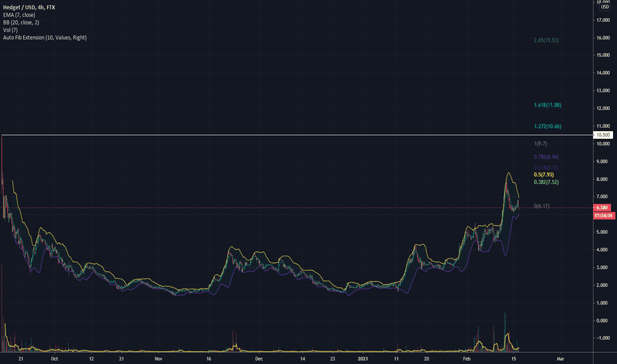Click the Feb label on time axis
Image resolution: width=617 pixels, height=364 pixels.
tap(467, 359)
